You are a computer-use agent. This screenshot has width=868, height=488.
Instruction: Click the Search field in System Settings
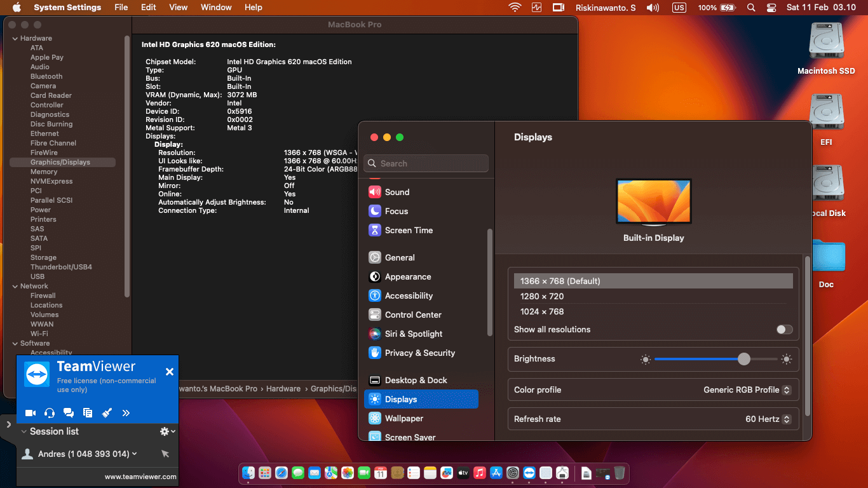click(426, 163)
